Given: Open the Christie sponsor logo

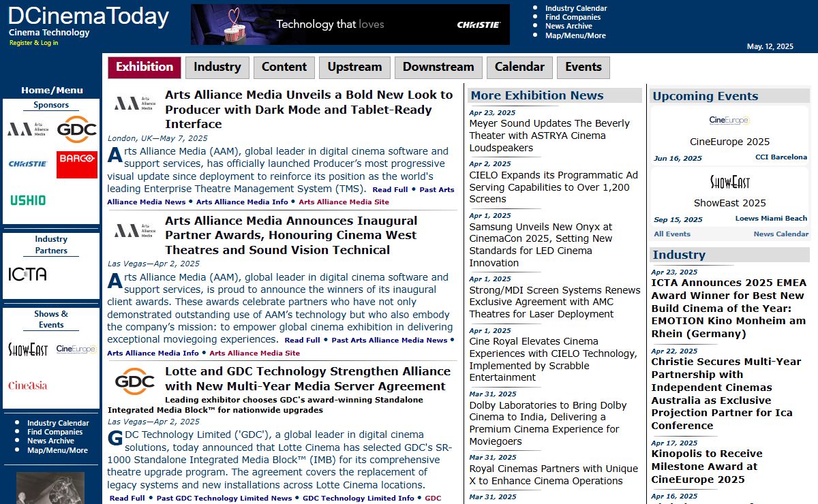Looking at the screenshot, I should coord(28,164).
